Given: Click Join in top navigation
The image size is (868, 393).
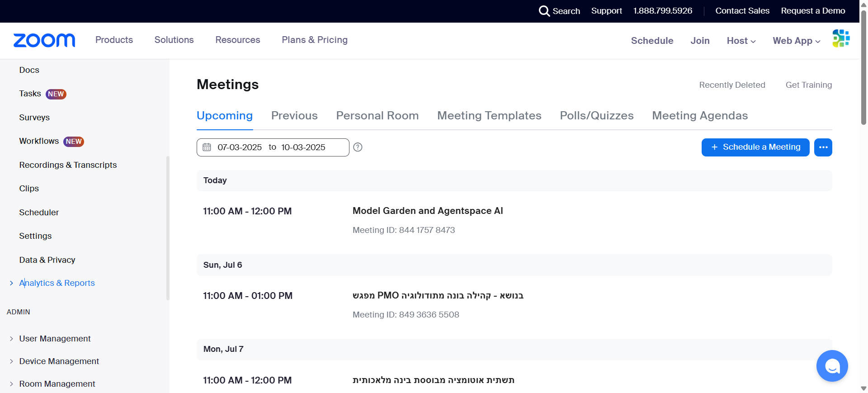Looking at the screenshot, I should (700, 41).
